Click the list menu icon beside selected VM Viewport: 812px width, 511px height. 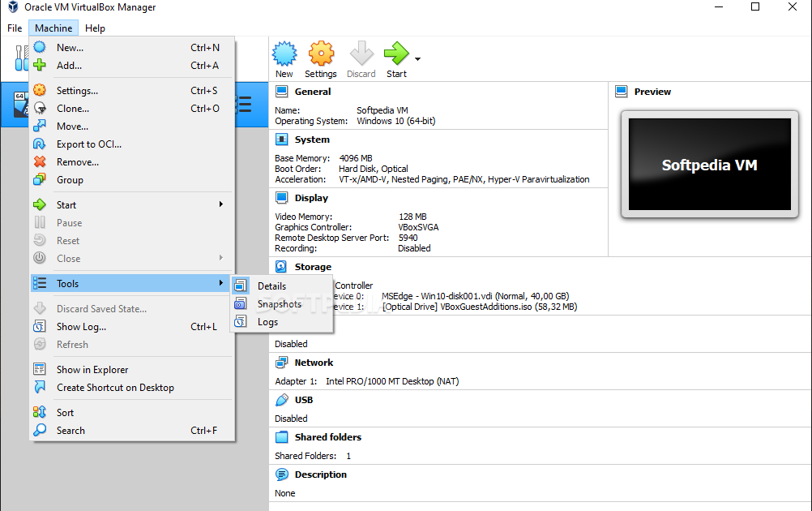point(244,104)
